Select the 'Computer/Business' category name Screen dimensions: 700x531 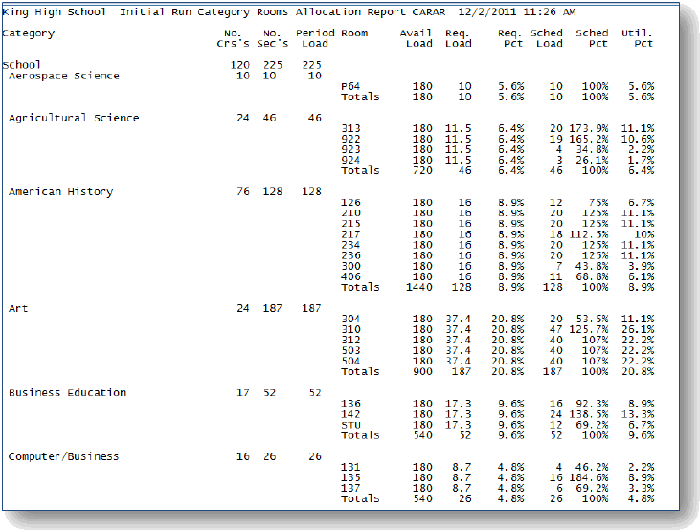pos(64,456)
